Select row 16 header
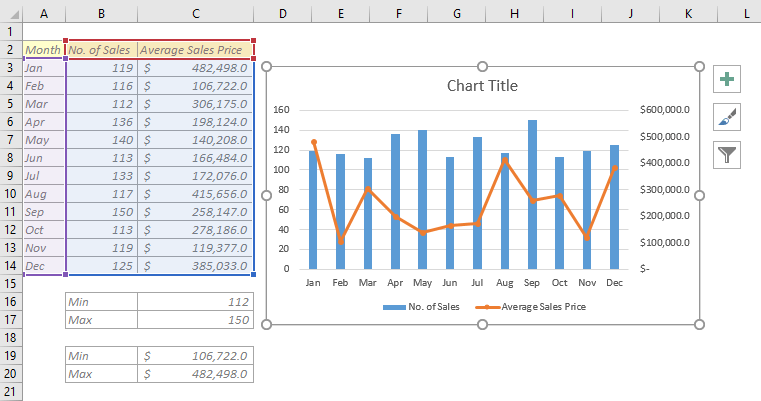This screenshot has width=761, height=401. pos(11,301)
